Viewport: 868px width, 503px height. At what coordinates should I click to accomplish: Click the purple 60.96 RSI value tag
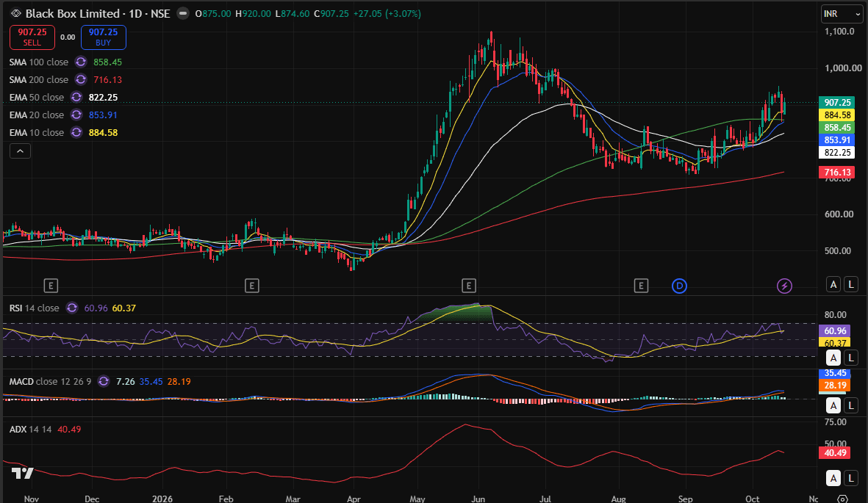point(834,331)
